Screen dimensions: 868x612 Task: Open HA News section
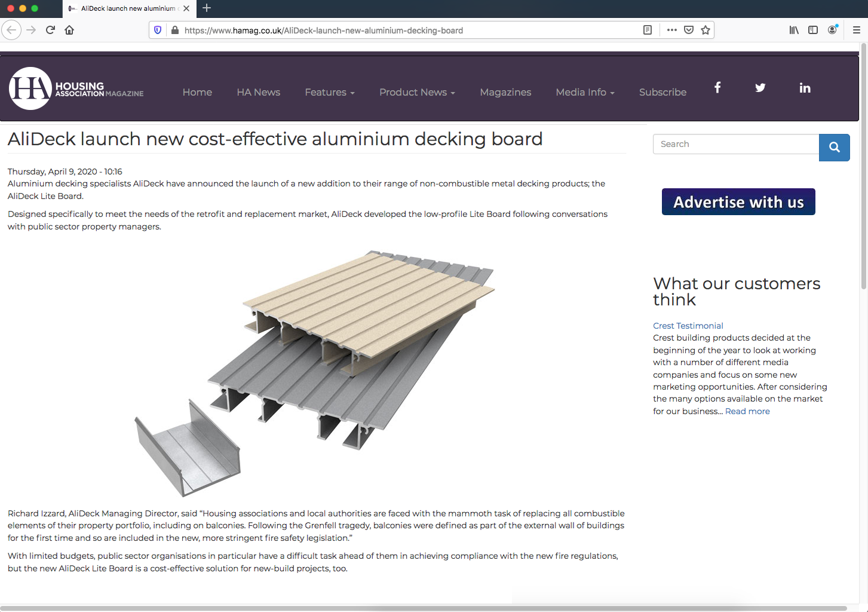coord(258,92)
